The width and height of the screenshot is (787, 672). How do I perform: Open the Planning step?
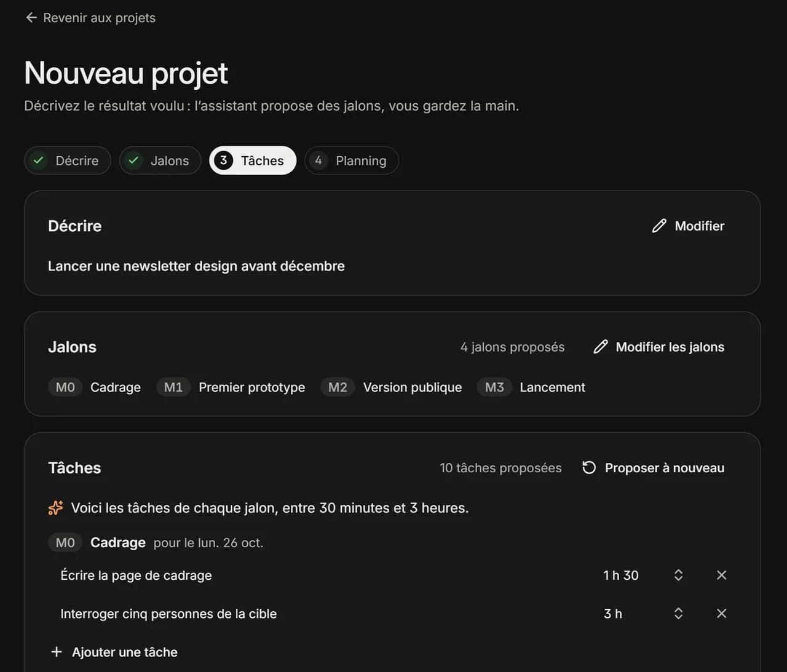352,160
